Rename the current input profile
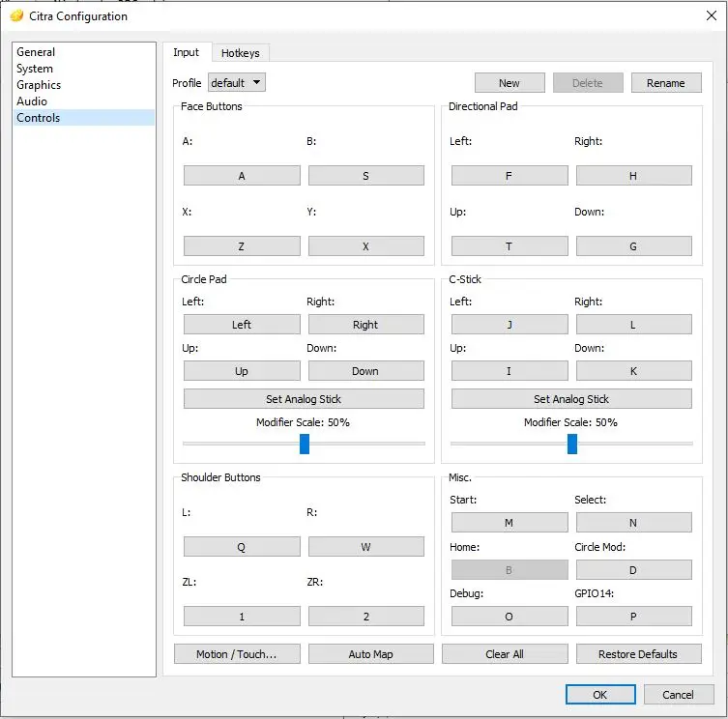The width and height of the screenshot is (728, 719). (665, 83)
